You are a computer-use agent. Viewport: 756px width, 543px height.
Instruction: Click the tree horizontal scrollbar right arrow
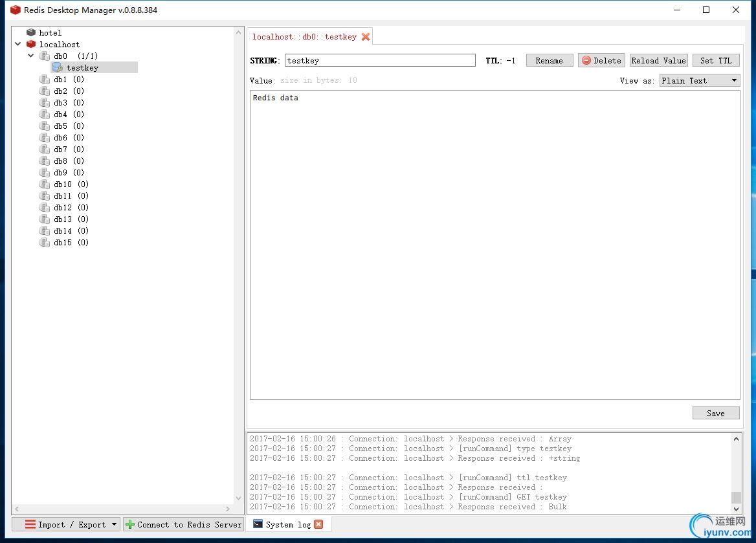point(228,509)
